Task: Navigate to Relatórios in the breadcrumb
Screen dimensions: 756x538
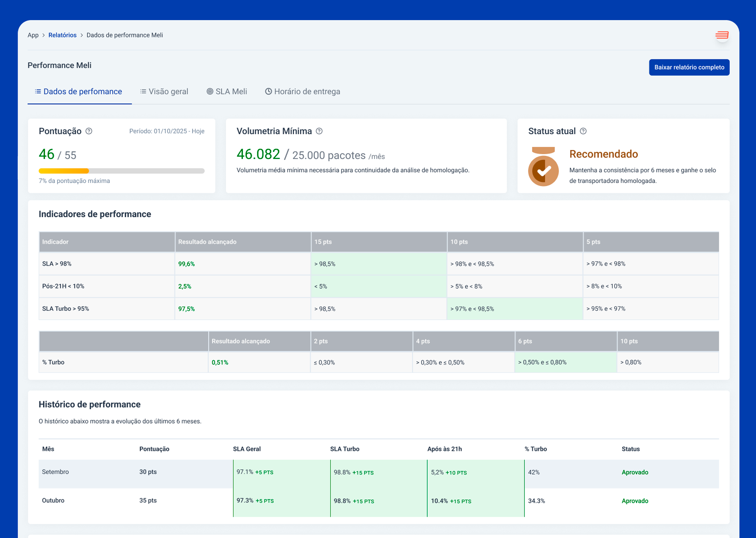Action: click(62, 35)
